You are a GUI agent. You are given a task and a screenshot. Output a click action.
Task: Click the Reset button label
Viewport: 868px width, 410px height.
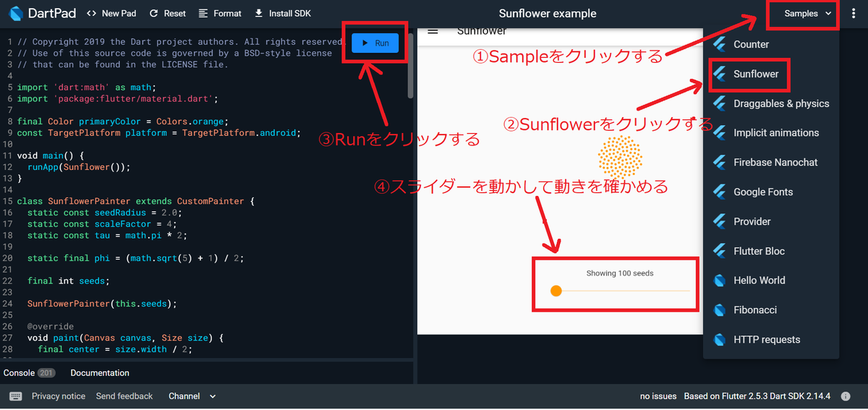point(174,14)
